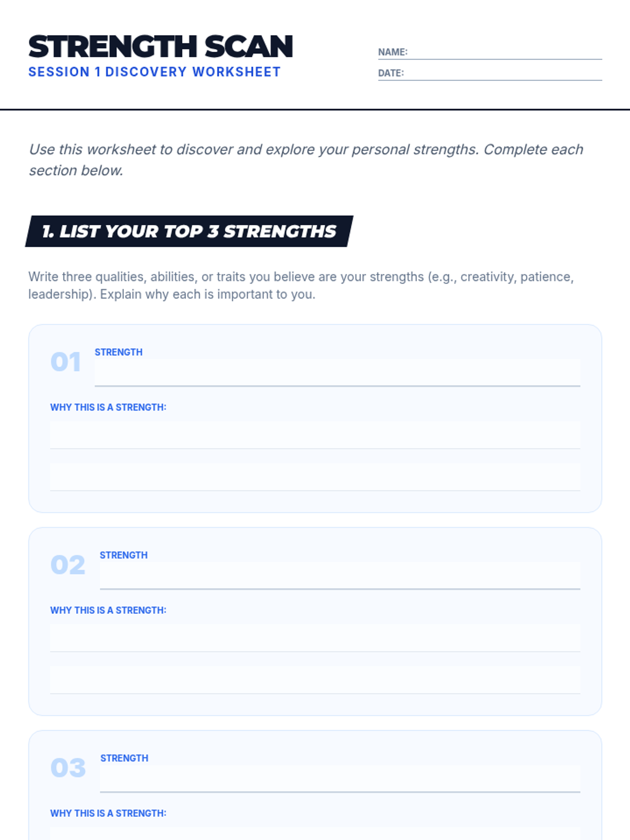Click the Strength field for item 01

(337, 373)
